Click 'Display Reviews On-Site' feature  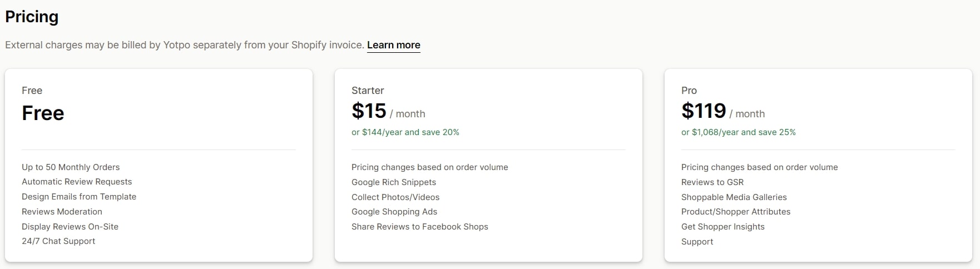[x=70, y=227]
